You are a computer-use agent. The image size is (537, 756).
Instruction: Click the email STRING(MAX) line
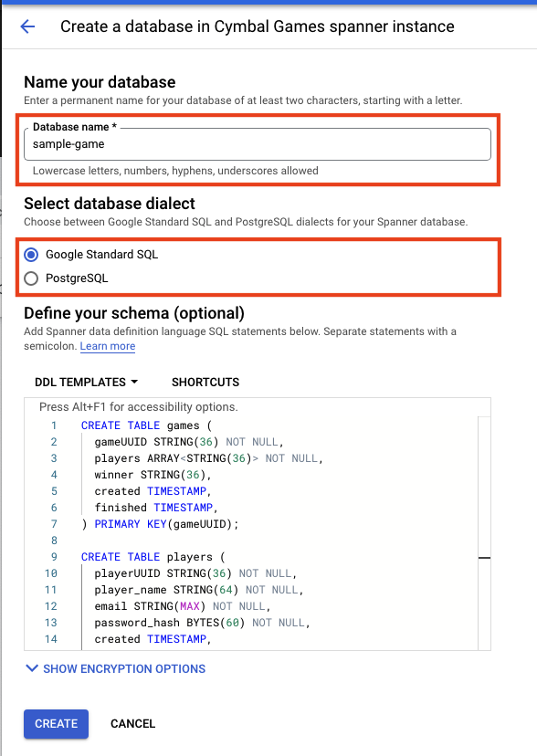tap(183, 606)
